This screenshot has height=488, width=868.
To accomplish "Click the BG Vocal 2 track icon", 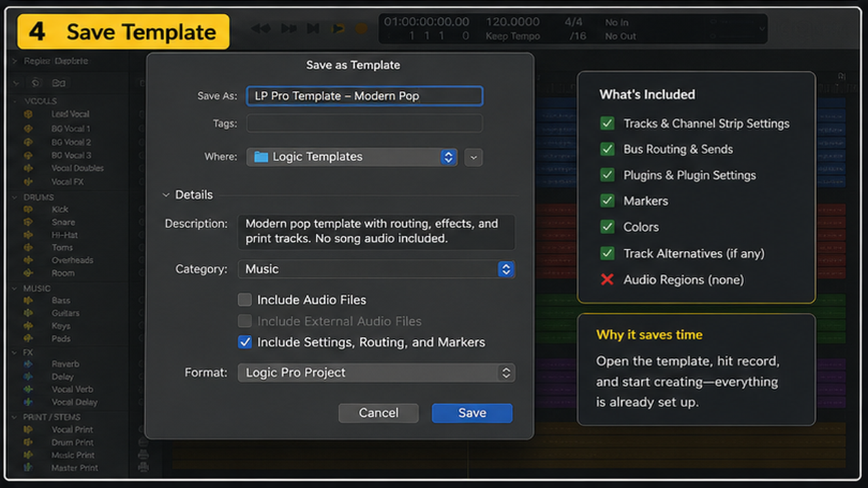I will pyautogui.click(x=28, y=142).
